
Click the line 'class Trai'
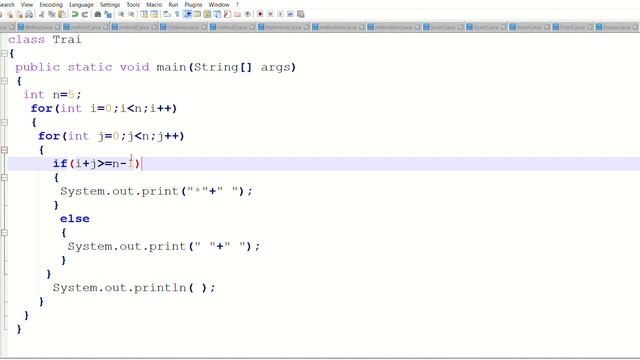coord(45,40)
